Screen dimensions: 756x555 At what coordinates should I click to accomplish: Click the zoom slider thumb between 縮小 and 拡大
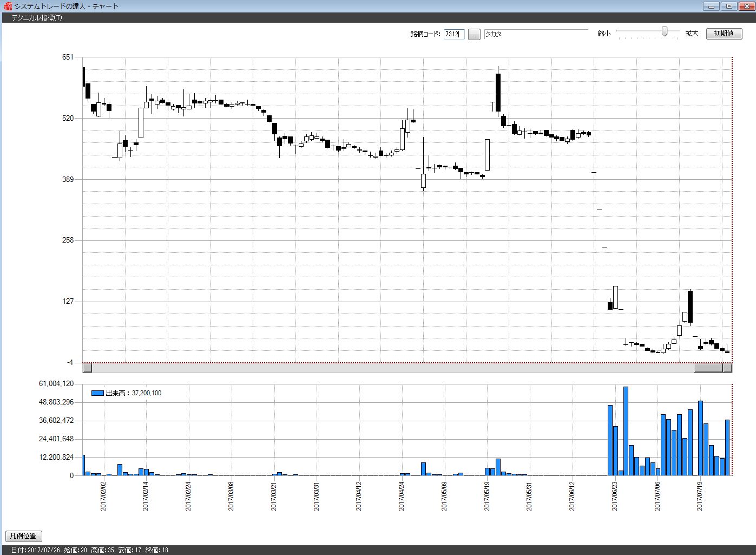(665, 32)
